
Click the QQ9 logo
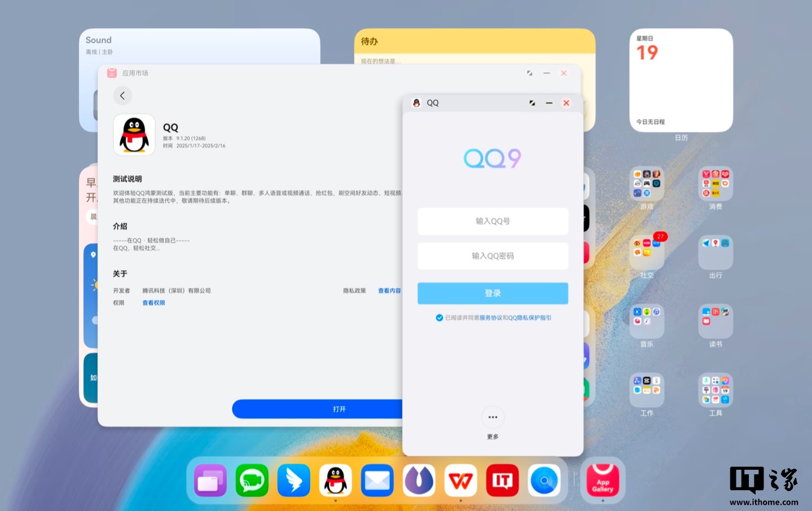pyautogui.click(x=492, y=158)
